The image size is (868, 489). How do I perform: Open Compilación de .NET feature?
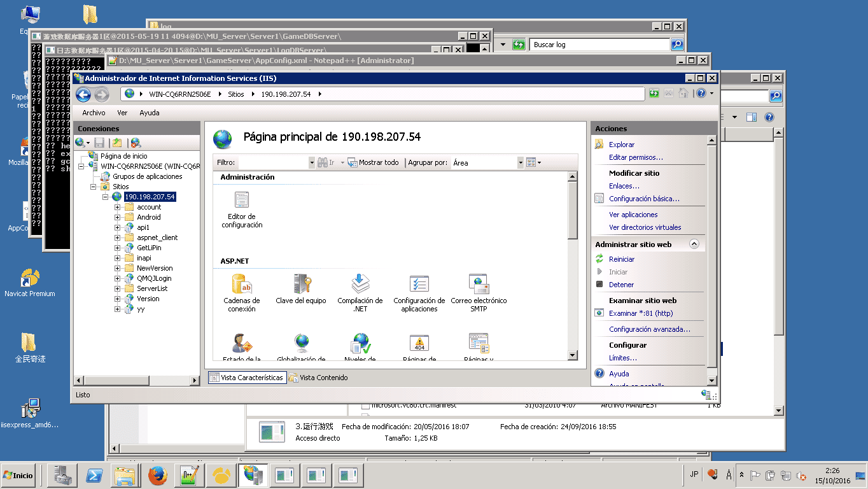(360, 293)
